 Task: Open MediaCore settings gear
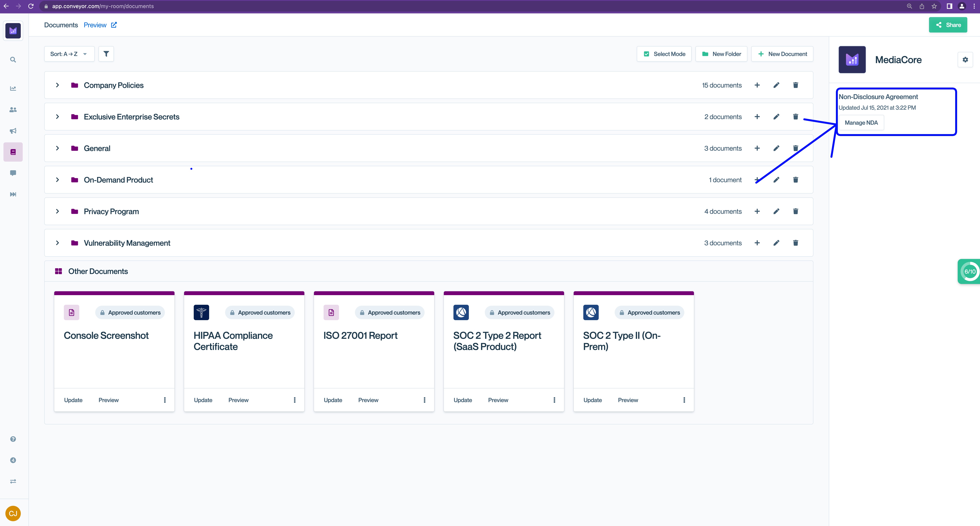[x=965, y=60]
